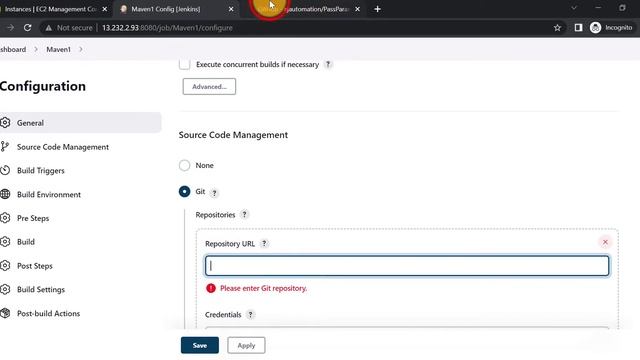
Task: Open the Incognito profile menu
Action: 611,28
